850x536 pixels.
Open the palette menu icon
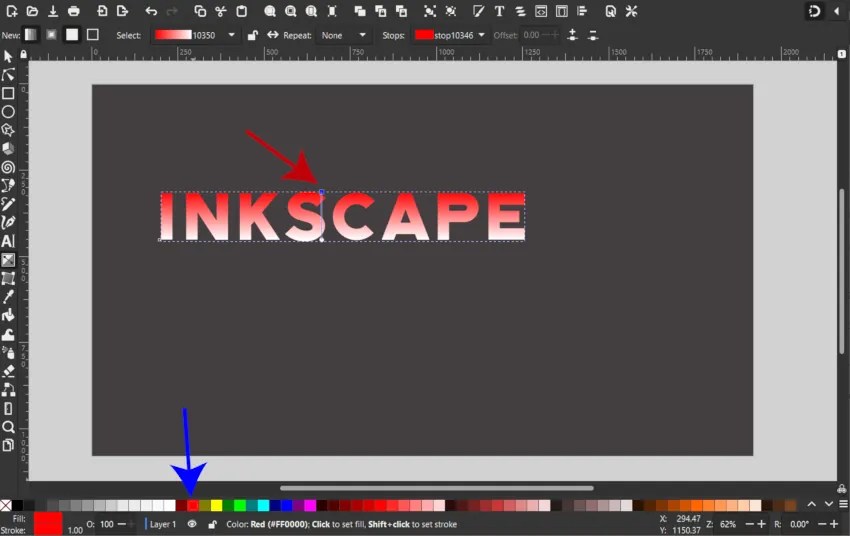(843, 504)
